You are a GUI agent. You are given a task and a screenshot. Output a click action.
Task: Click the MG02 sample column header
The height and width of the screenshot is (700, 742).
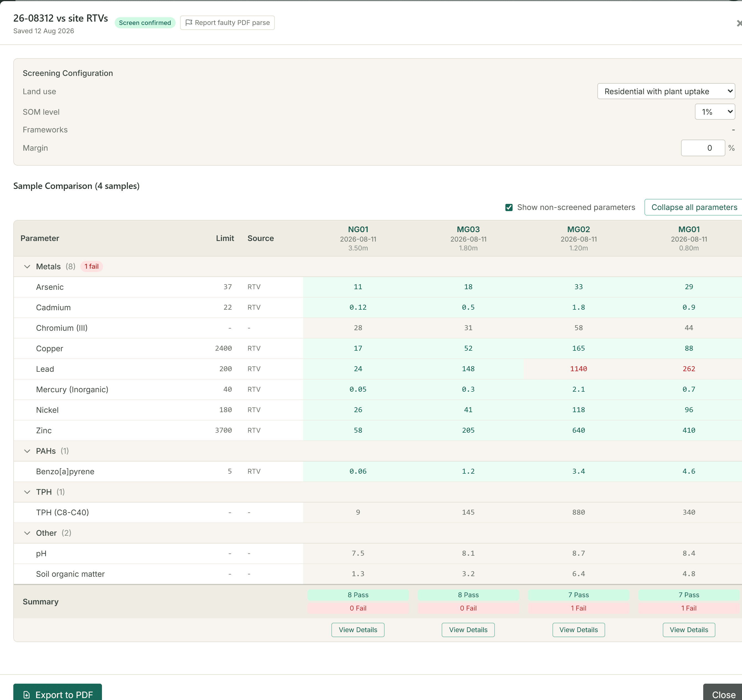point(579,239)
